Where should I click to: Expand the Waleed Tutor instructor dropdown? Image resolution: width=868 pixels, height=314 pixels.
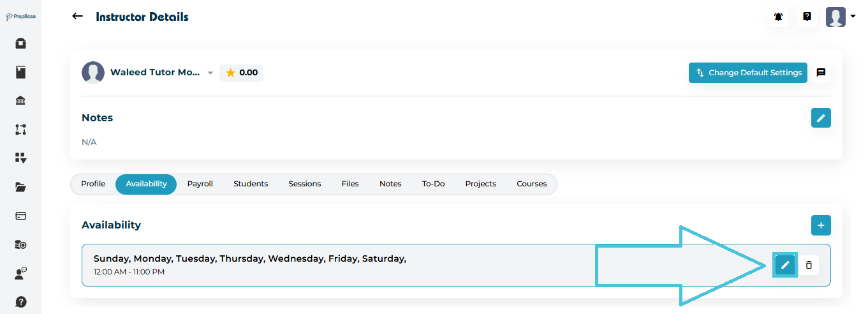tap(210, 73)
